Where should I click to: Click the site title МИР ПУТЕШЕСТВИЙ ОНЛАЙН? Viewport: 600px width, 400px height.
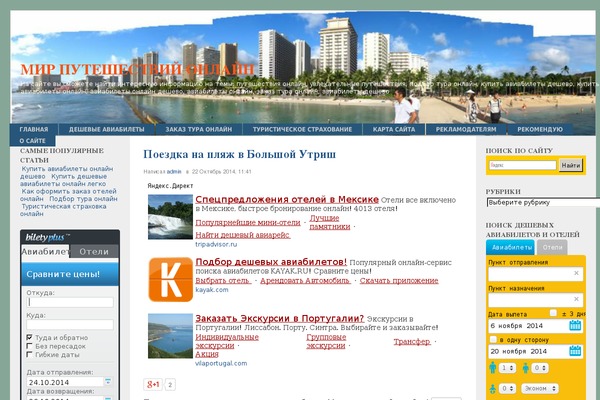(137, 70)
